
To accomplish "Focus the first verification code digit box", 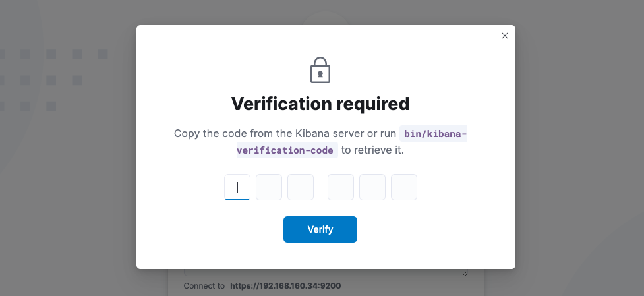I will click(x=237, y=187).
